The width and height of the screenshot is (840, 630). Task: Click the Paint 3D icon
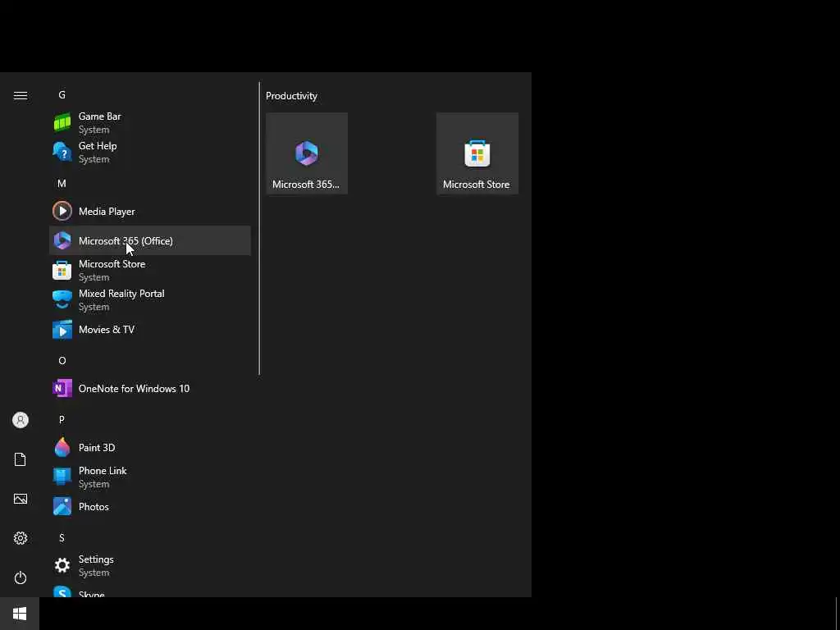62,447
